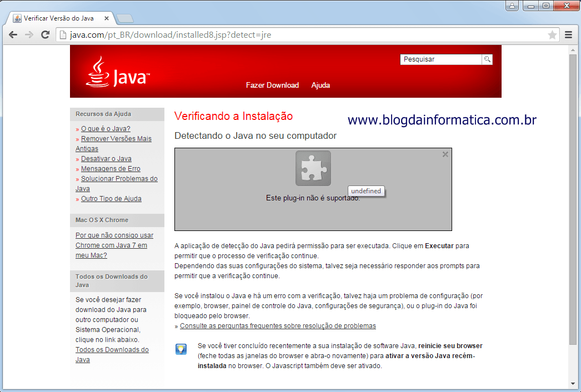Click the bold word Executar
581x392 pixels.
pyautogui.click(x=439, y=245)
